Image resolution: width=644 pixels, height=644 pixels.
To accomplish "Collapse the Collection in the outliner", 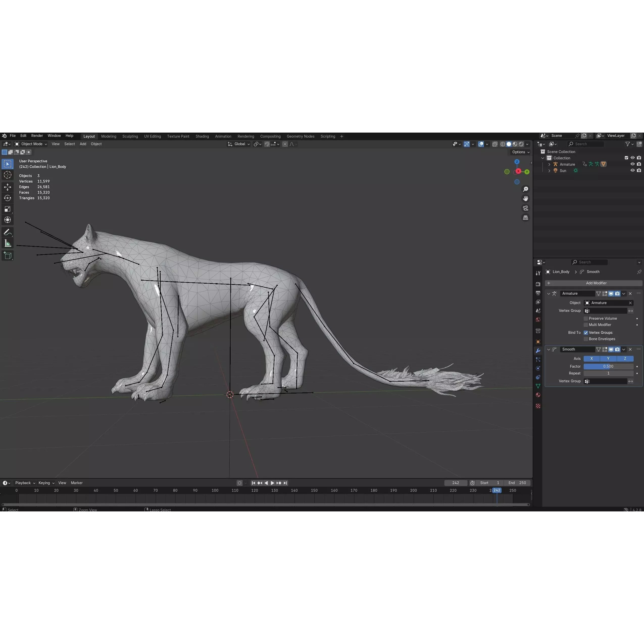I will (543, 158).
